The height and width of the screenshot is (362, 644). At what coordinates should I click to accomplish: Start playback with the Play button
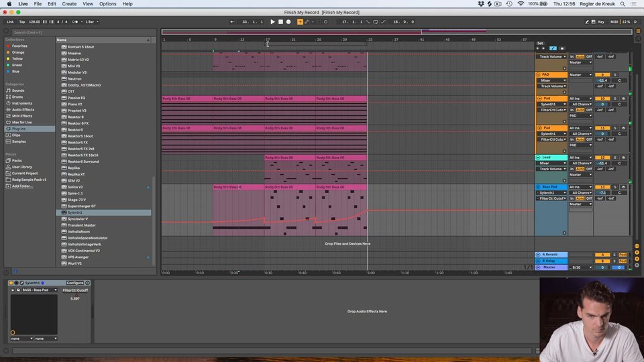tap(272, 21)
